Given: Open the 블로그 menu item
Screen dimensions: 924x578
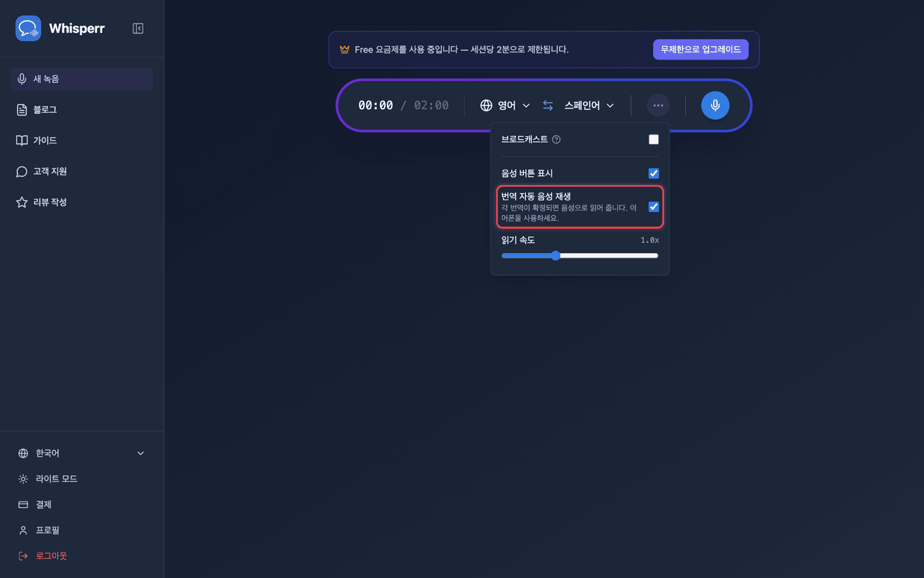Looking at the screenshot, I should [81, 110].
